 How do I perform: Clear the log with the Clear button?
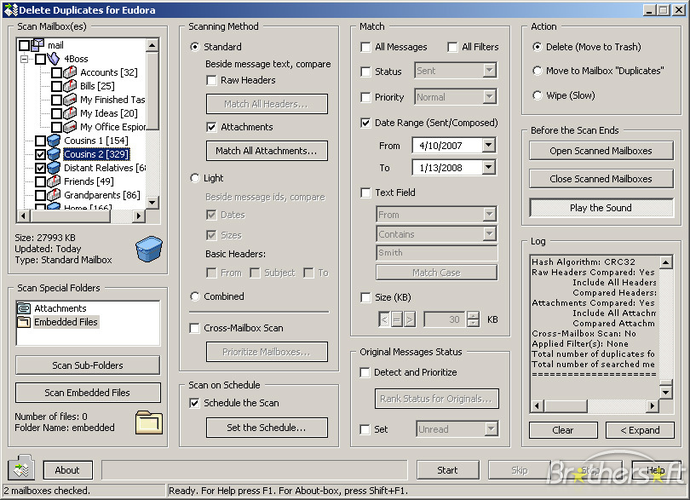point(563,430)
